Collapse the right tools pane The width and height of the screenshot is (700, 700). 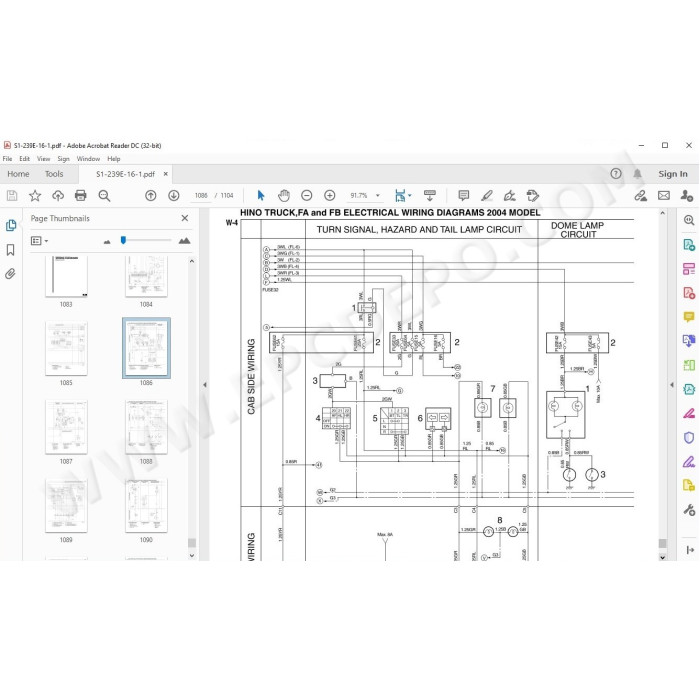672,384
